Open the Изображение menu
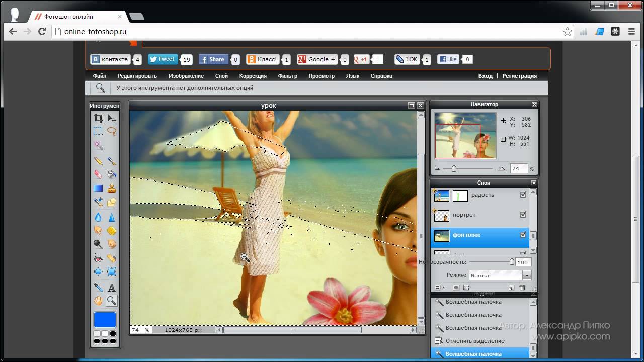Image resolution: width=644 pixels, height=362 pixels. click(186, 76)
